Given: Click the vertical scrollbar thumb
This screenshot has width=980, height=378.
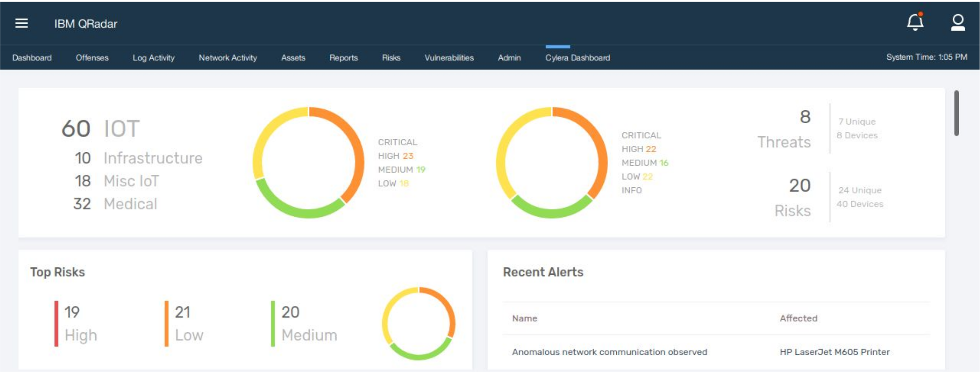Looking at the screenshot, I should tap(956, 113).
